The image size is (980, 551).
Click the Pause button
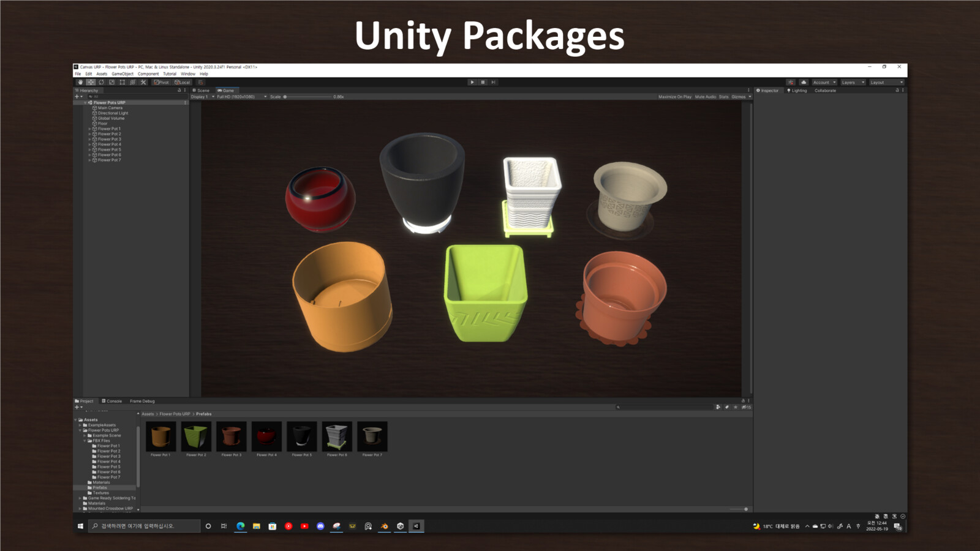(483, 82)
